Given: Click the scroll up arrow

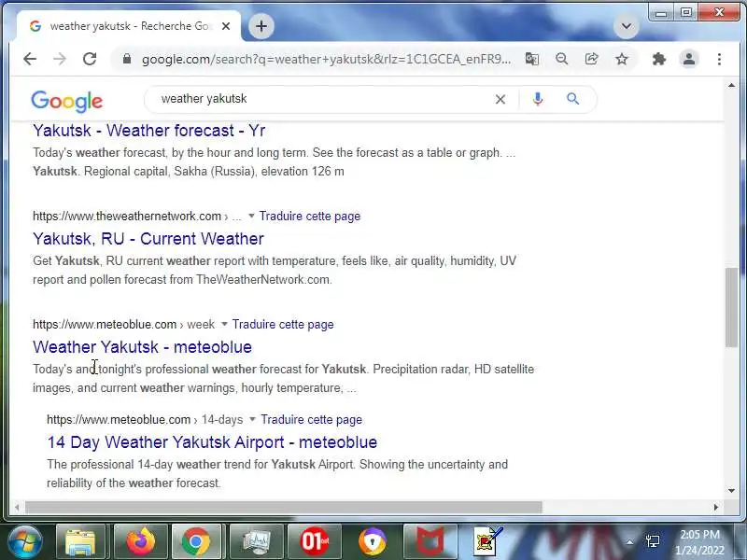Looking at the screenshot, I should (x=731, y=85).
